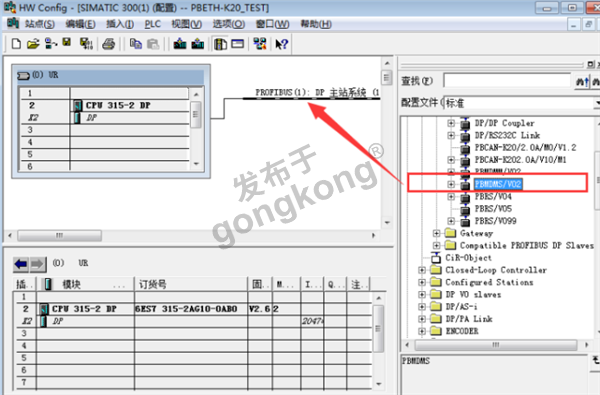Expand the DP/DP Coupler node
This screenshot has width=600, height=395.
pos(451,123)
